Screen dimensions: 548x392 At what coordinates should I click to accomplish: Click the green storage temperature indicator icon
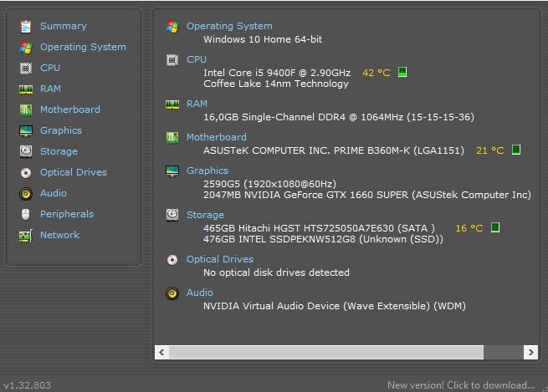coord(494,227)
